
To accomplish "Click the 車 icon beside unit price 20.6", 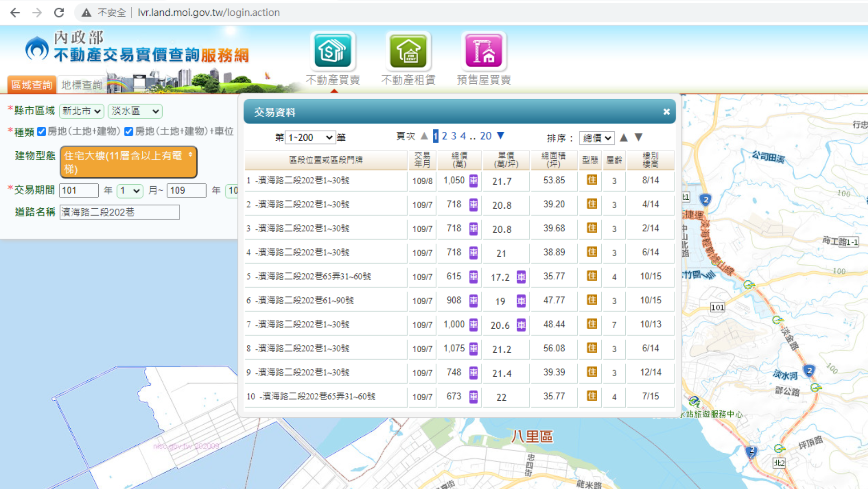I will tap(521, 325).
